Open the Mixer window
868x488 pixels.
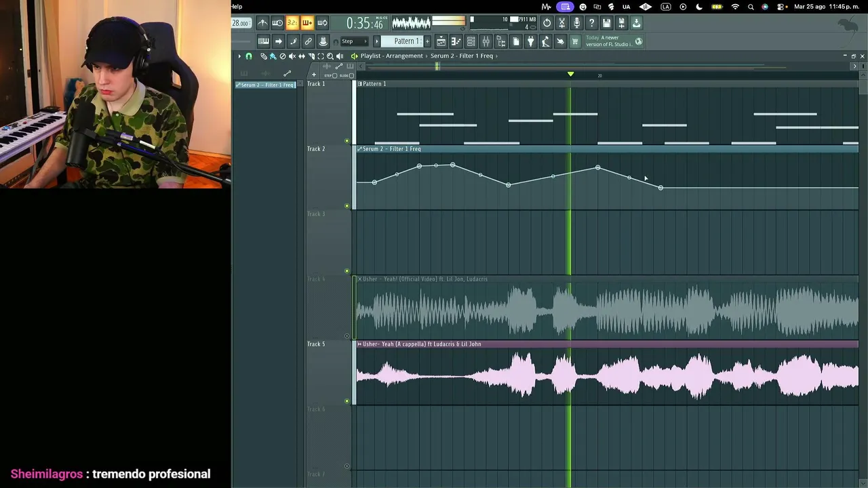click(x=486, y=41)
